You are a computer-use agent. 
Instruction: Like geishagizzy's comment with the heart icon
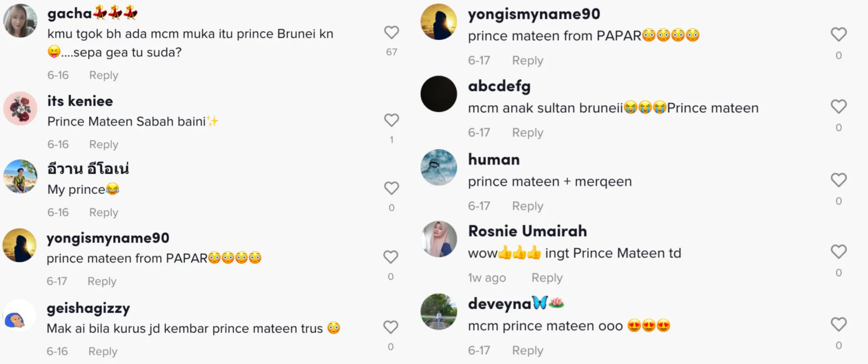coord(391,328)
